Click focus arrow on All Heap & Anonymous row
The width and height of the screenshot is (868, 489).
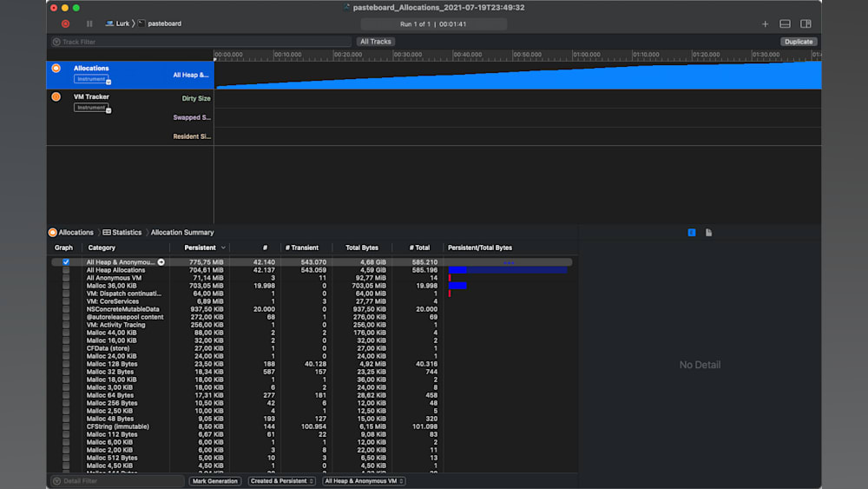click(x=161, y=262)
